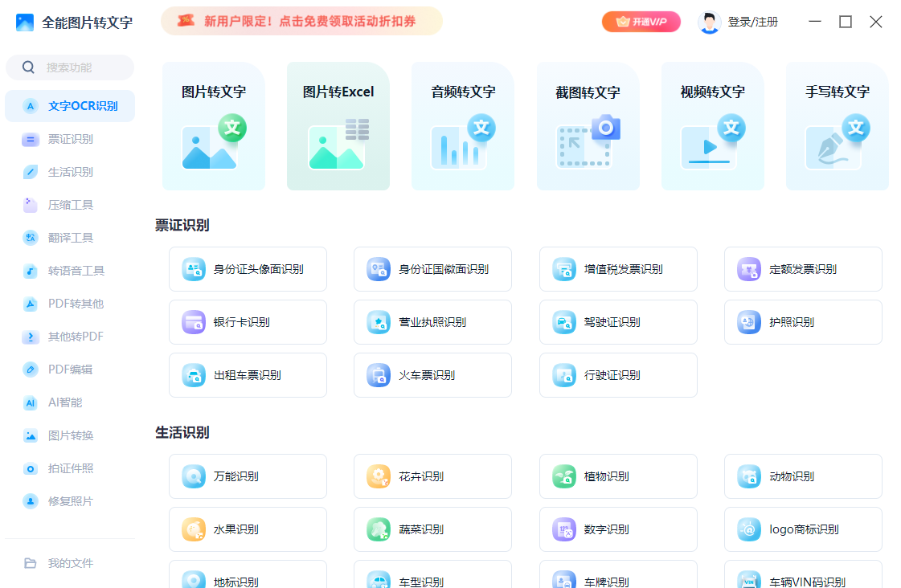901x588 pixels.
Task: Open 图片转换 in the sidebar
Action: coord(70,436)
